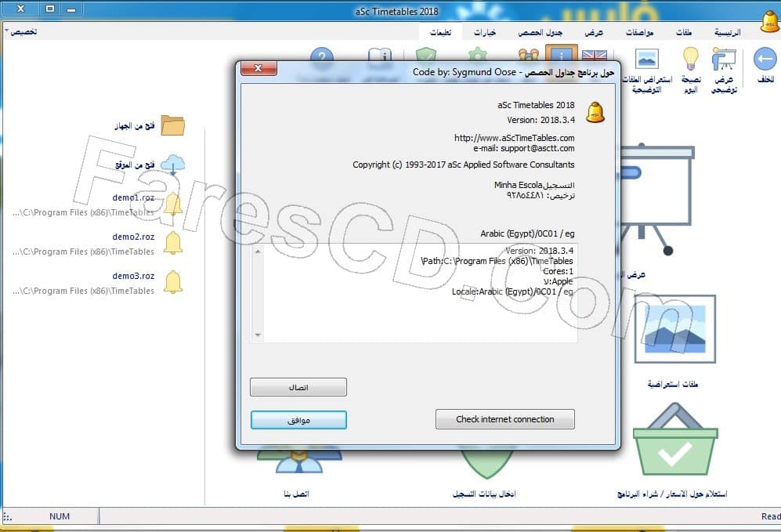This screenshot has width=781, height=532.
Task: Click ادخال بيانات التسجيل registration label
Action: pyautogui.click(x=484, y=494)
